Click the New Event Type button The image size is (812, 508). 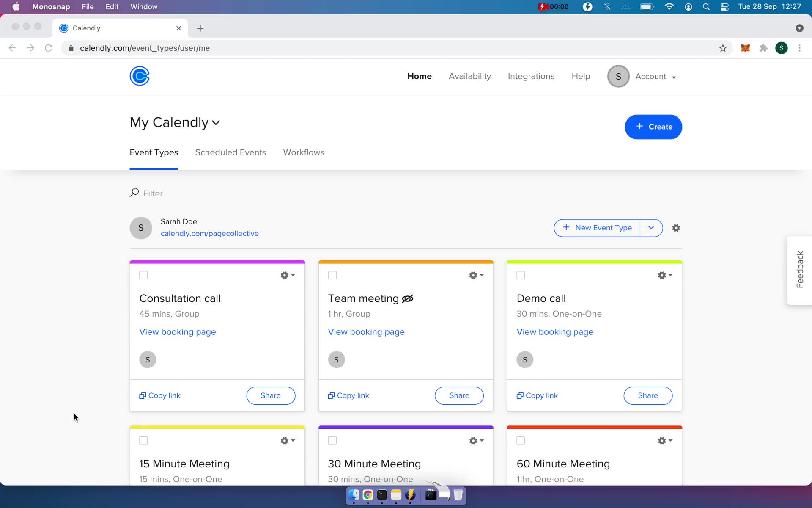click(x=597, y=228)
